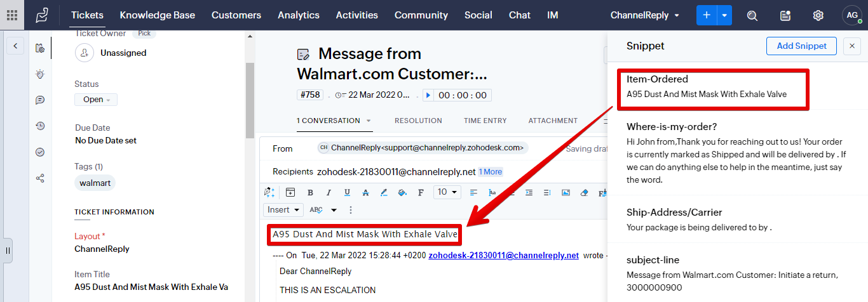The width and height of the screenshot is (868, 302).
Task: Click the walmart tag
Action: [95, 183]
